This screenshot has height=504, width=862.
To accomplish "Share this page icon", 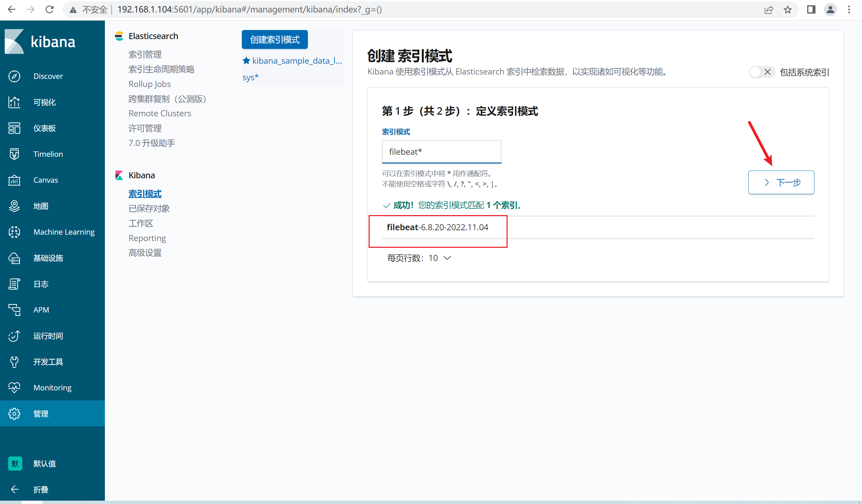I will tap(769, 9).
